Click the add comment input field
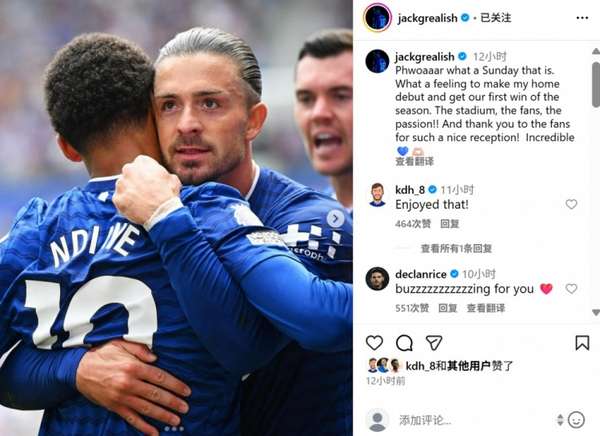This screenshot has width=600, height=436. tap(474, 420)
